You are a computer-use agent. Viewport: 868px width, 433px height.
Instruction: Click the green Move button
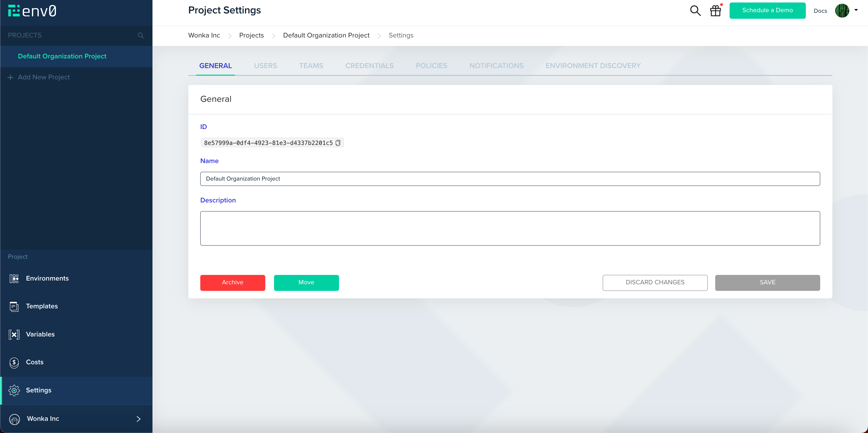pos(306,282)
